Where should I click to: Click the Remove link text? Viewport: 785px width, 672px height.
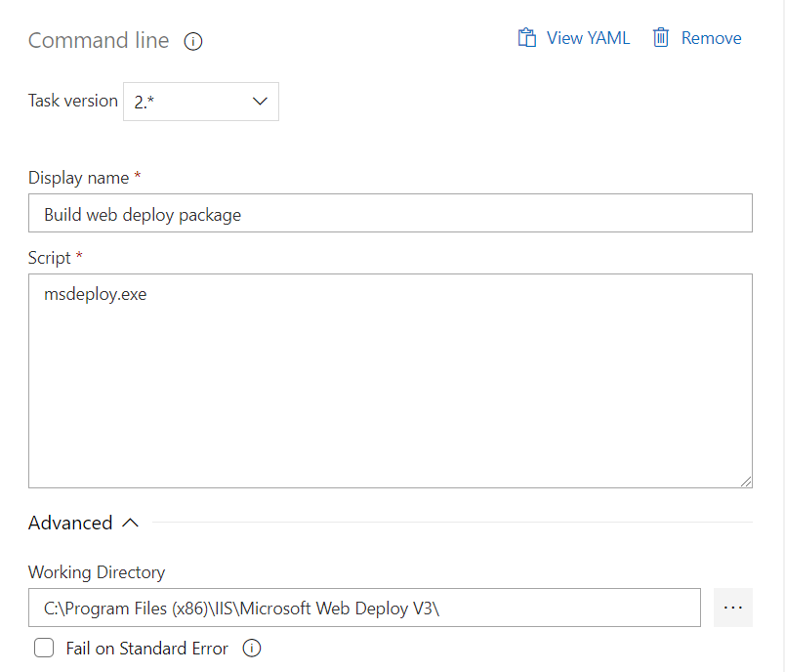tap(711, 38)
